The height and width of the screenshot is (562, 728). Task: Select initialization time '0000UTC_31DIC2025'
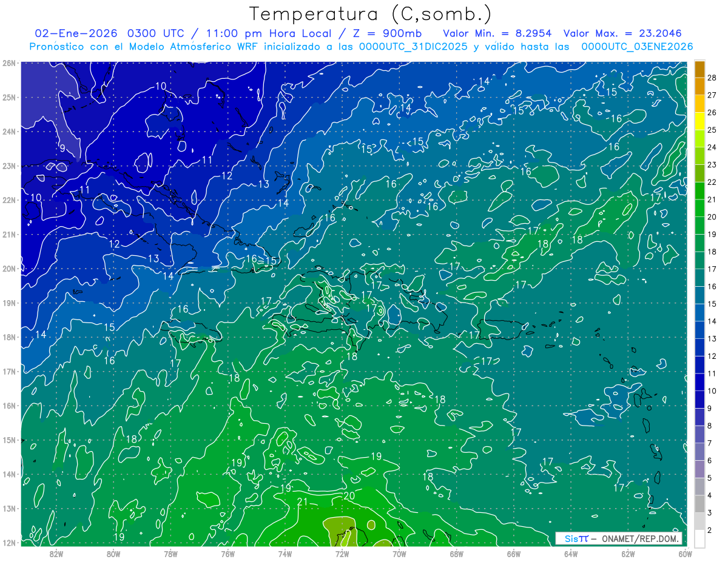pyautogui.click(x=414, y=47)
